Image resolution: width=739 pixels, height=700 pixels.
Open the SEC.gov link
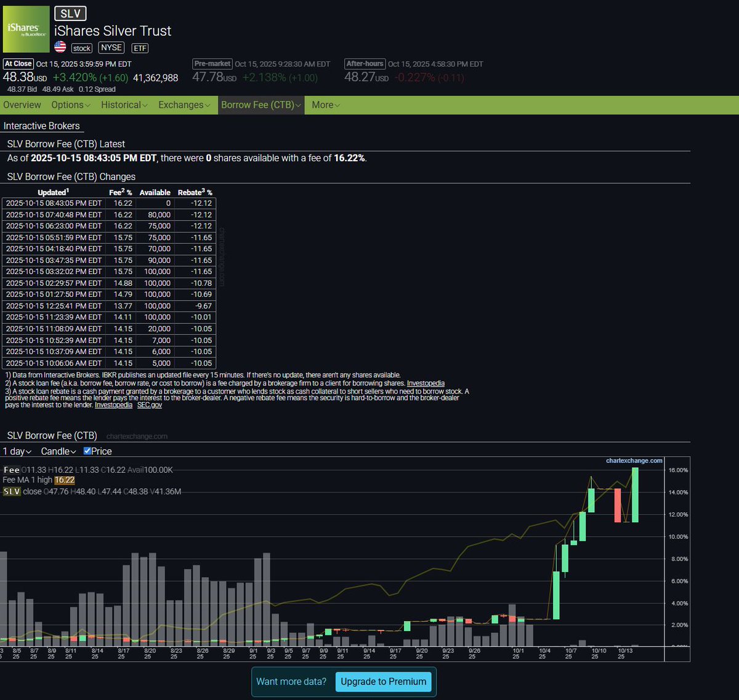click(x=150, y=405)
